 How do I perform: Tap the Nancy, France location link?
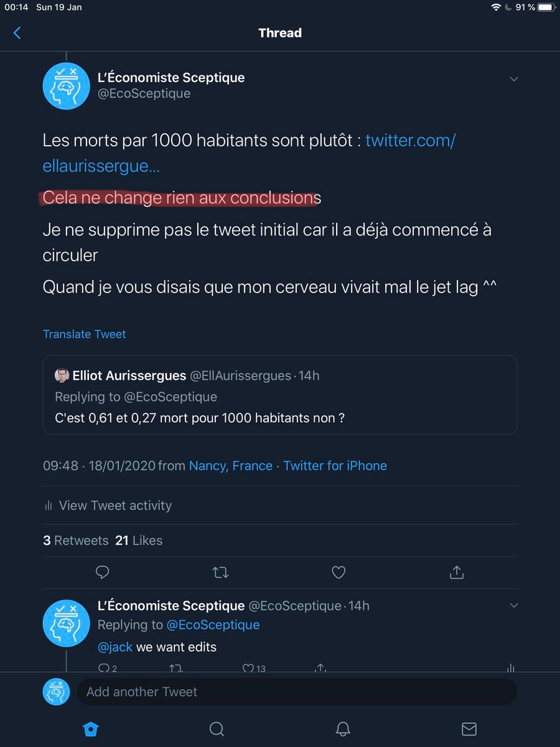(231, 466)
